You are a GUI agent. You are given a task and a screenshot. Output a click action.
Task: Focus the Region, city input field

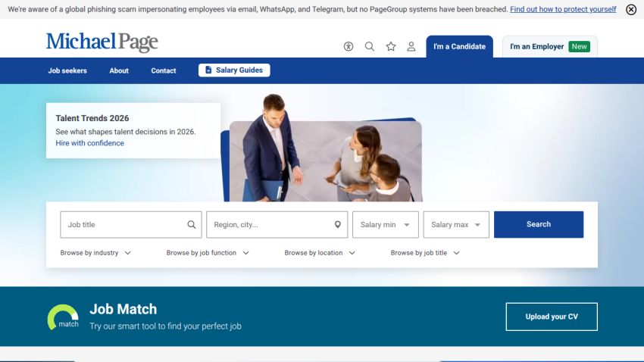pyautogui.click(x=277, y=224)
